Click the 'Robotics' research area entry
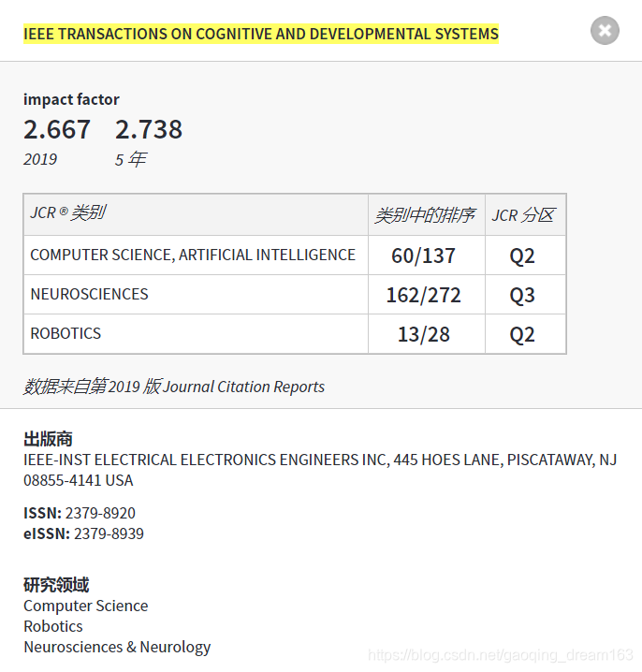This screenshot has height=672, width=642. pyautogui.click(x=53, y=626)
